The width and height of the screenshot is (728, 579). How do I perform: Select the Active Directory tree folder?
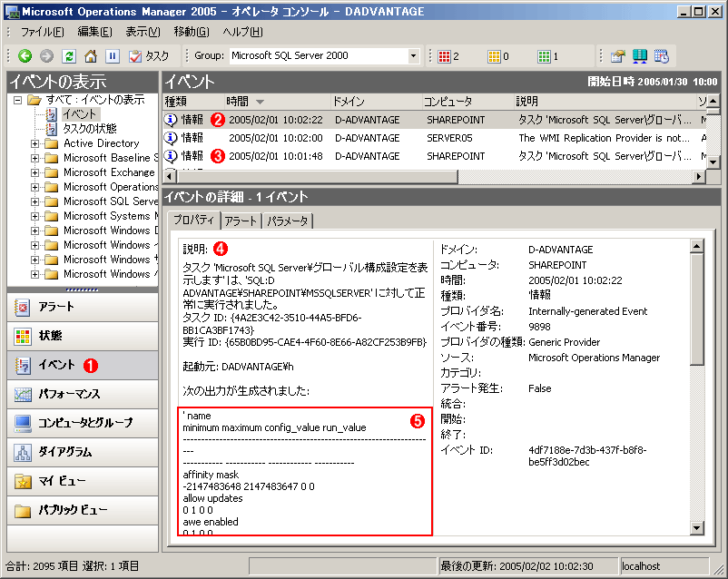coord(102,143)
